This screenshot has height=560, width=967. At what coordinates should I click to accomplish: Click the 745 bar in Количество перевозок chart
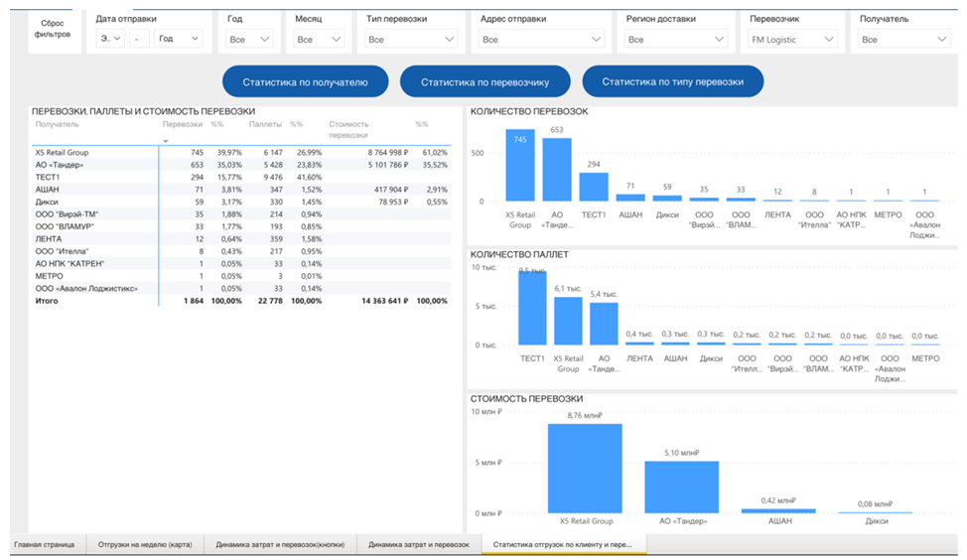point(520,165)
